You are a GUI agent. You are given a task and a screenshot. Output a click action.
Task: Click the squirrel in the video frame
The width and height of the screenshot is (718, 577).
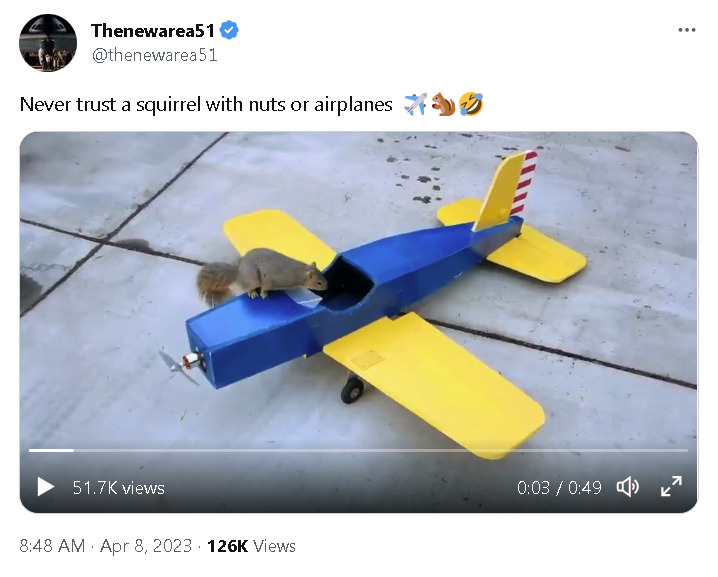tap(262, 275)
